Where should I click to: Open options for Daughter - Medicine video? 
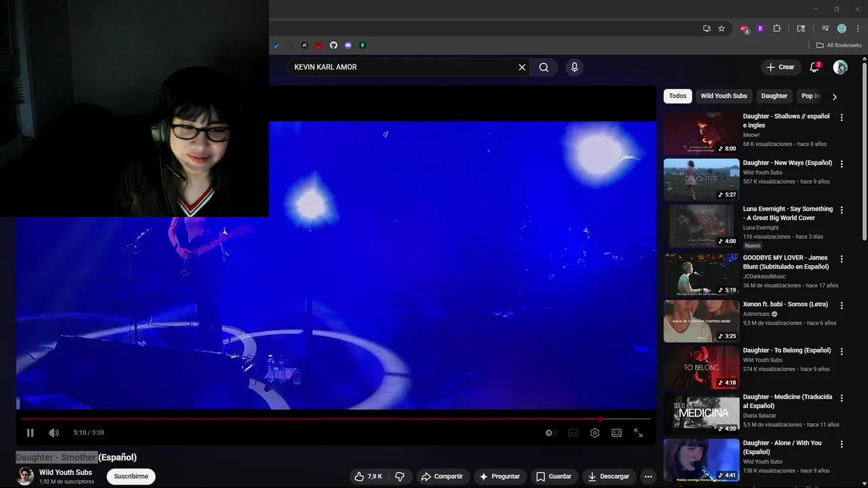pos(842,398)
